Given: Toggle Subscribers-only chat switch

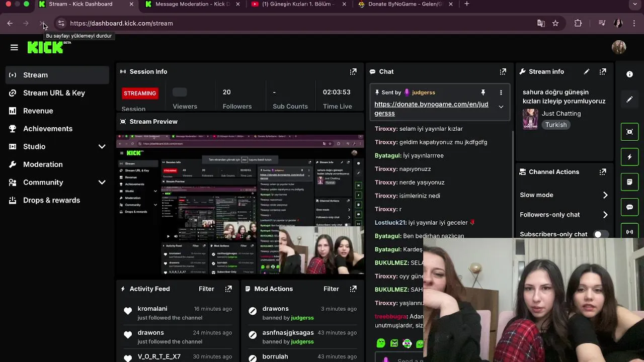Looking at the screenshot, I should click(x=600, y=234).
